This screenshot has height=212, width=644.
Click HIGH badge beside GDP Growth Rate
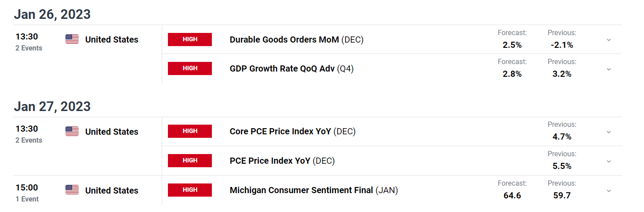pyautogui.click(x=190, y=68)
